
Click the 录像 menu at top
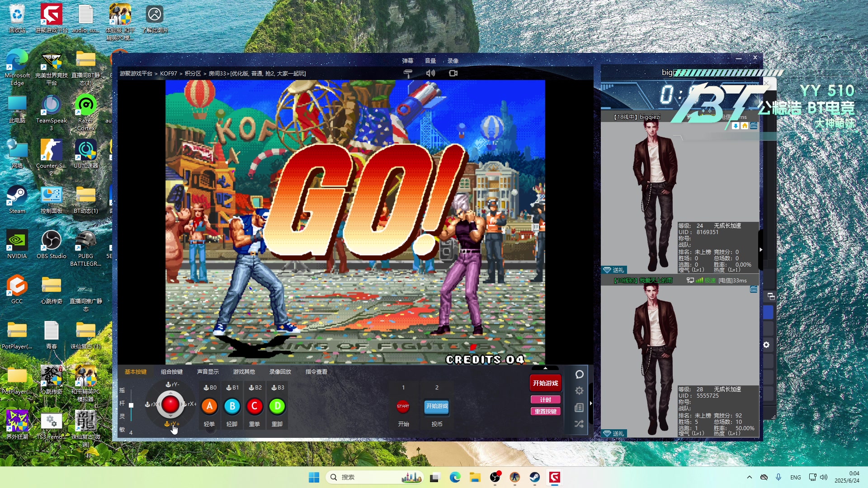pos(453,61)
